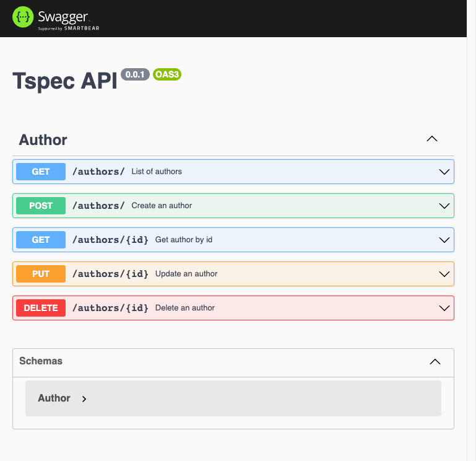The height and width of the screenshot is (461, 476).
Task: Click the Schemas section title
Action: 41,361
